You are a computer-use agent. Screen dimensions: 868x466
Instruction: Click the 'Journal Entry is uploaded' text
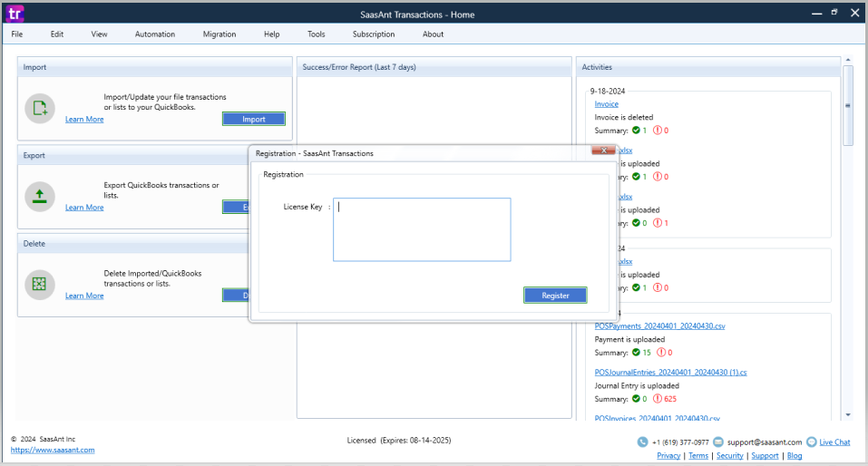[x=637, y=385]
